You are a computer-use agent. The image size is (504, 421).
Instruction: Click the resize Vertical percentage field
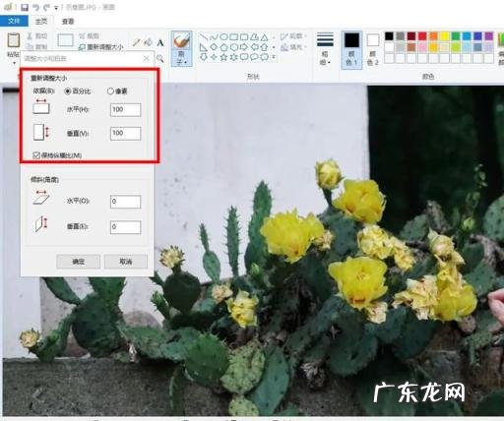pyautogui.click(x=126, y=133)
